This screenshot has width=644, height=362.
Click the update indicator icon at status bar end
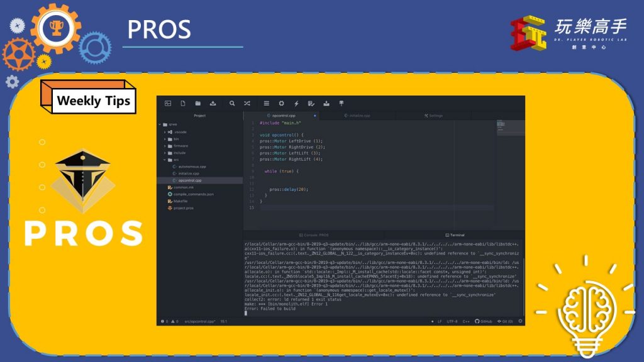(520, 321)
